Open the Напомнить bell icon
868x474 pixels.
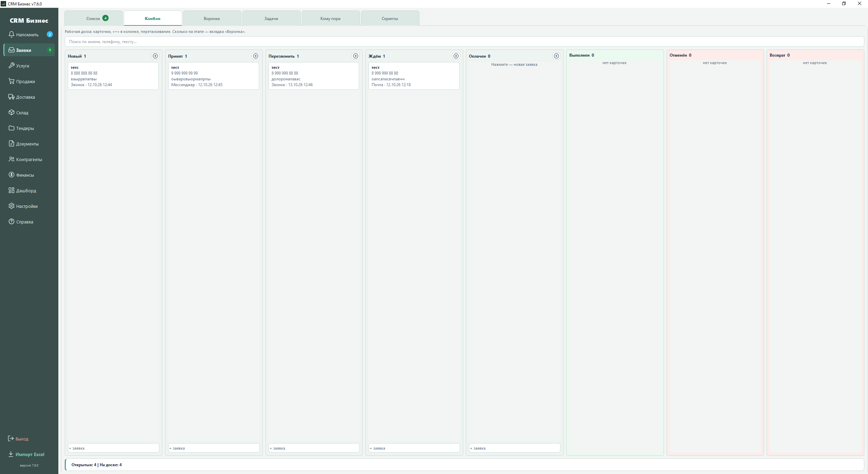click(x=12, y=34)
